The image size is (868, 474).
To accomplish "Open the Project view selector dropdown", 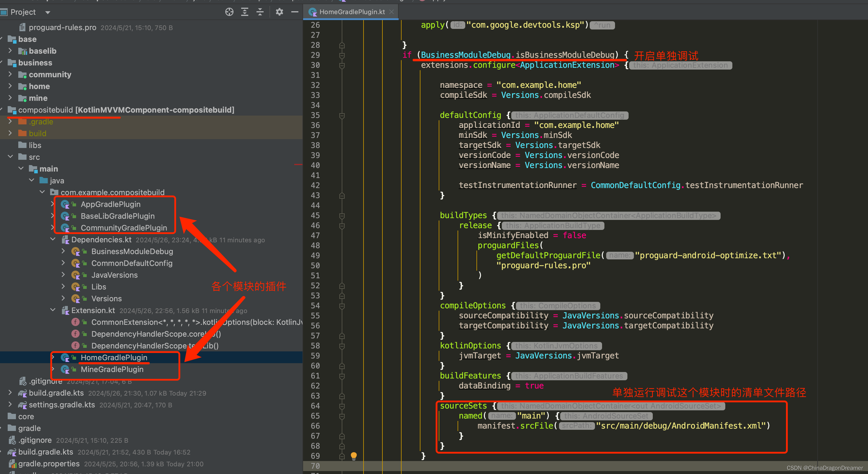I will pyautogui.click(x=47, y=12).
